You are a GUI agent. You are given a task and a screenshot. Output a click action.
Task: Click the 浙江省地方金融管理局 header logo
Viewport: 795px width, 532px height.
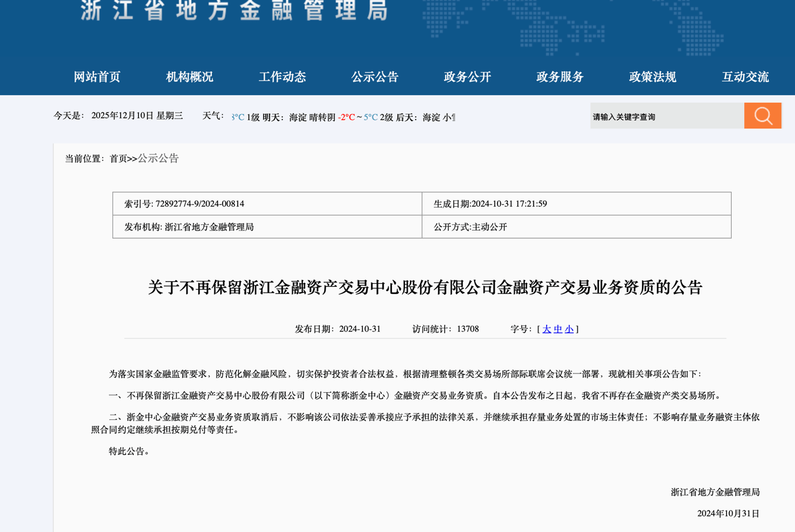(x=232, y=13)
